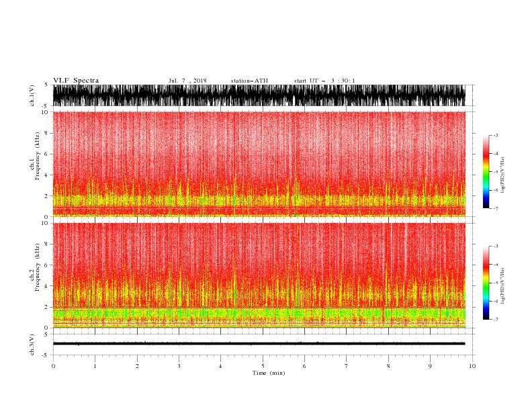Select the date text "Jul. 7, 2018"
532x411 pixels.
tap(187, 81)
